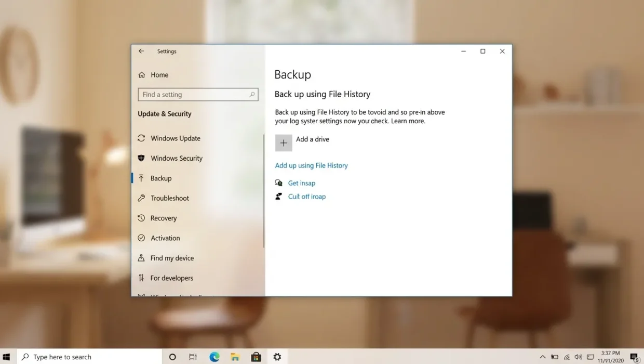Open Troubleshoot section
Image resolution: width=644 pixels, height=364 pixels.
coord(170,198)
